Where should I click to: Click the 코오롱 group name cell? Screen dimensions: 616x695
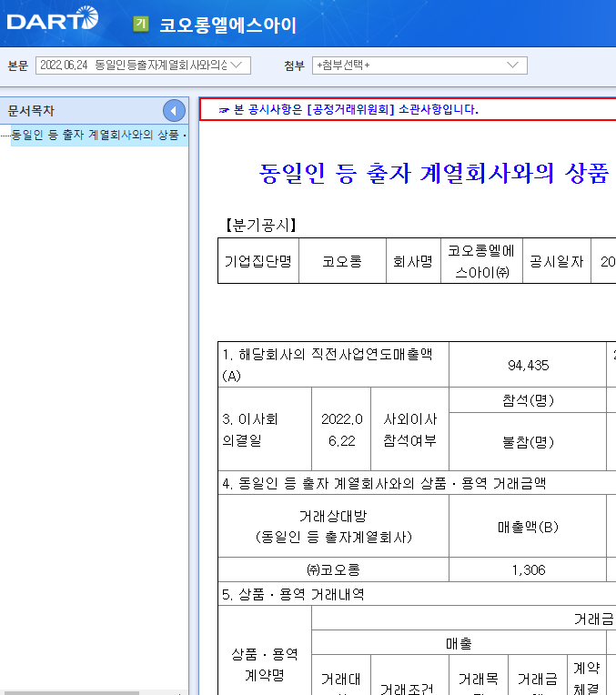pos(342,260)
